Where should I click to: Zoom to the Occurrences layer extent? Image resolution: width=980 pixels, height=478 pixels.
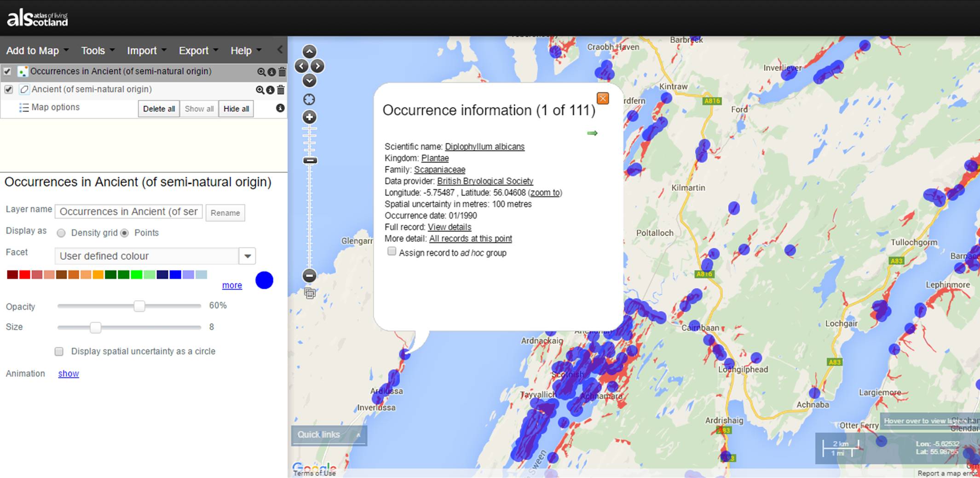[261, 72]
